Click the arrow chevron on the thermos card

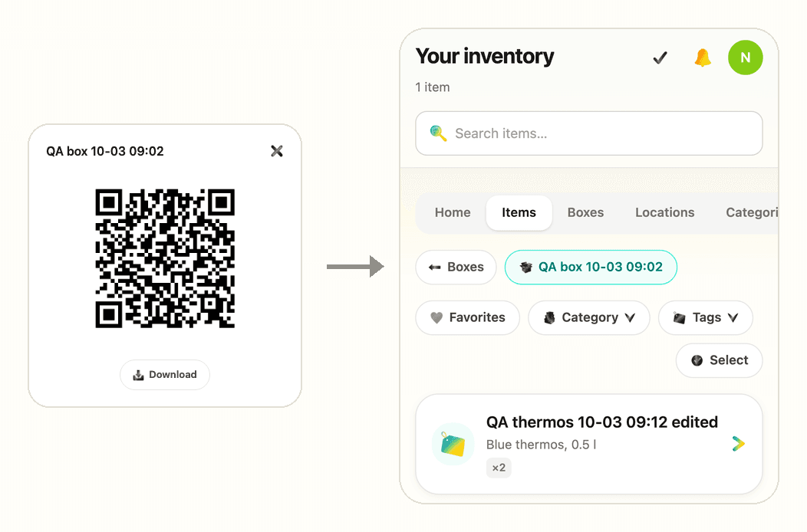738,444
